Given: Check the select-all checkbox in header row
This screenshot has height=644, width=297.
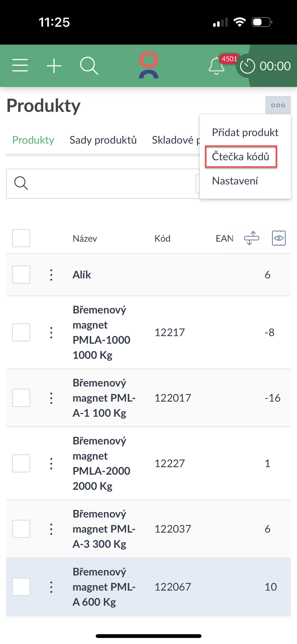Looking at the screenshot, I should coord(21,238).
